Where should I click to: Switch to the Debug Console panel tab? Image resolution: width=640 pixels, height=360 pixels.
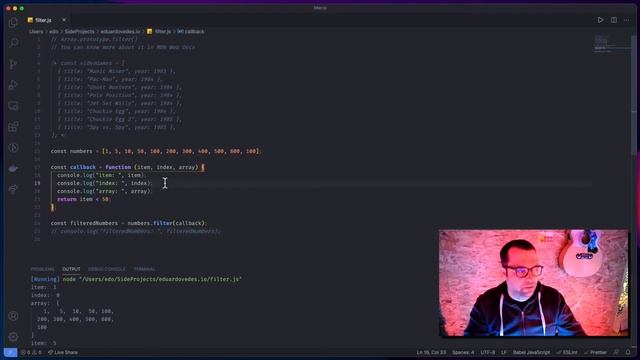click(107, 269)
